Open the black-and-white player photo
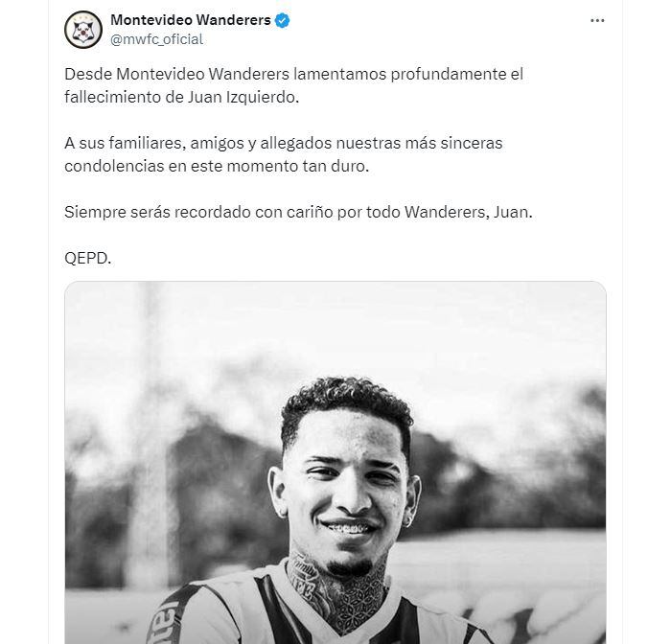 coord(336,462)
